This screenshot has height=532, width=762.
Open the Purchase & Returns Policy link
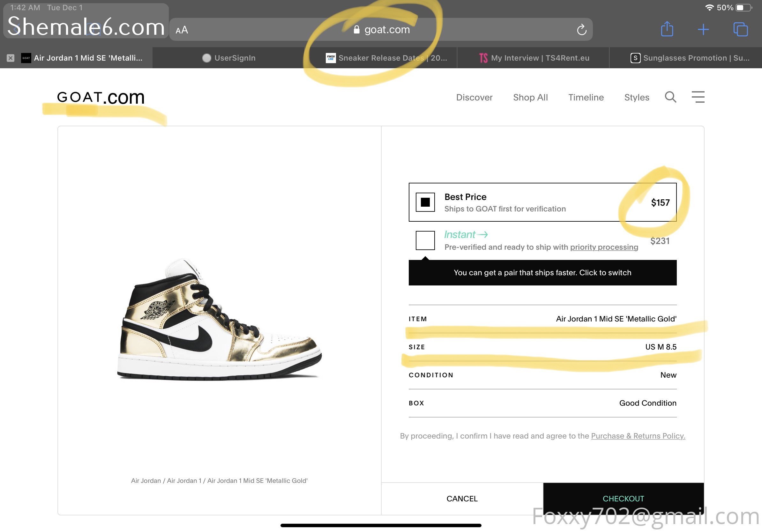[638, 435]
